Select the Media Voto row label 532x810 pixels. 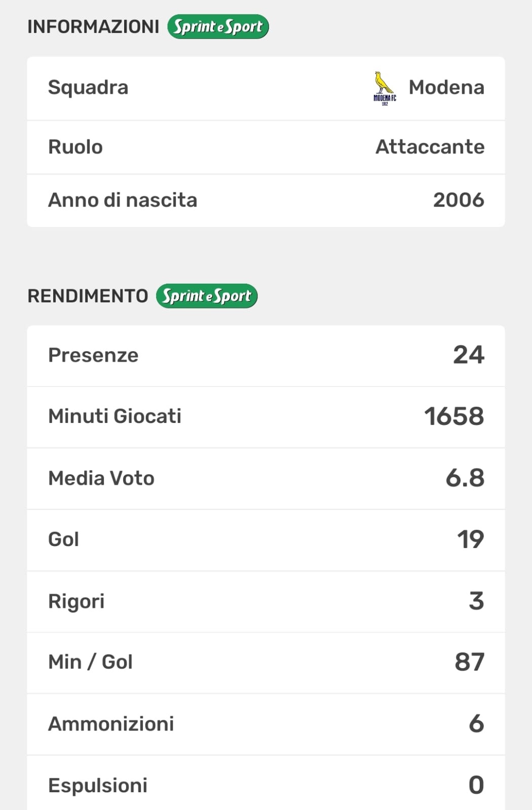point(101,478)
